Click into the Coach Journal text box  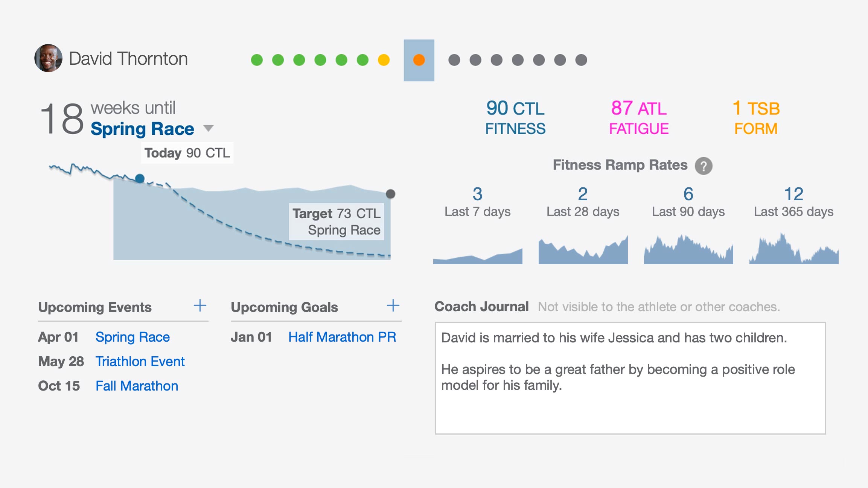630,378
